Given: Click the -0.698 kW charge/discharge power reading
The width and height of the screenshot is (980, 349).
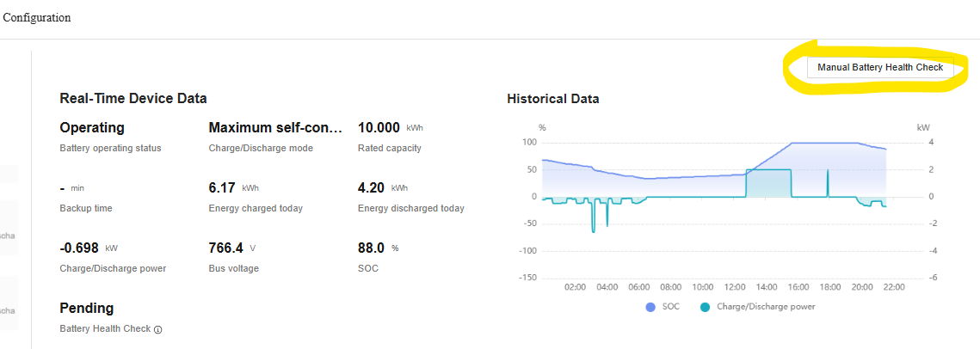Looking at the screenshot, I should (x=80, y=248).
